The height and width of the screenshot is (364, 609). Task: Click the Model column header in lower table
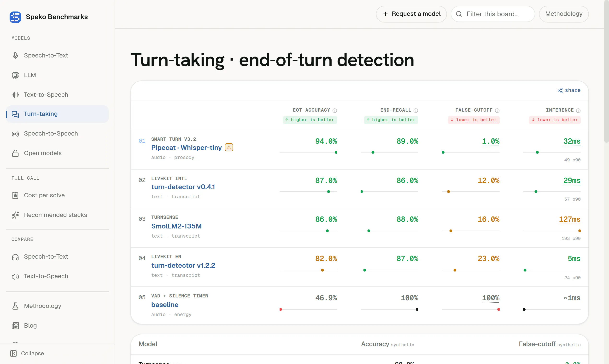(x=148, y=344)
